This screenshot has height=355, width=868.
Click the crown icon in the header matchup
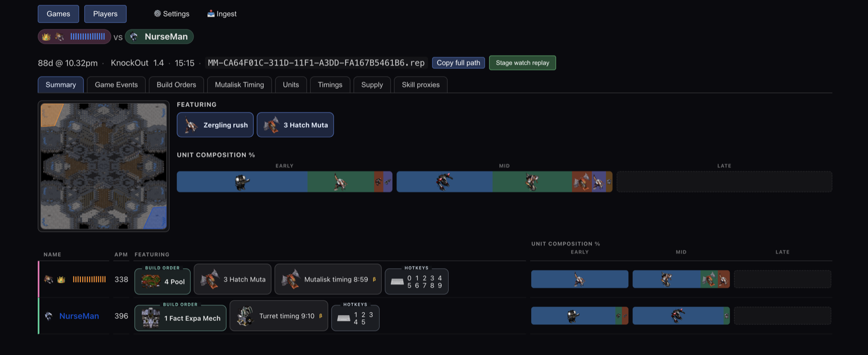pyautogui.click(x=46, y=37)
